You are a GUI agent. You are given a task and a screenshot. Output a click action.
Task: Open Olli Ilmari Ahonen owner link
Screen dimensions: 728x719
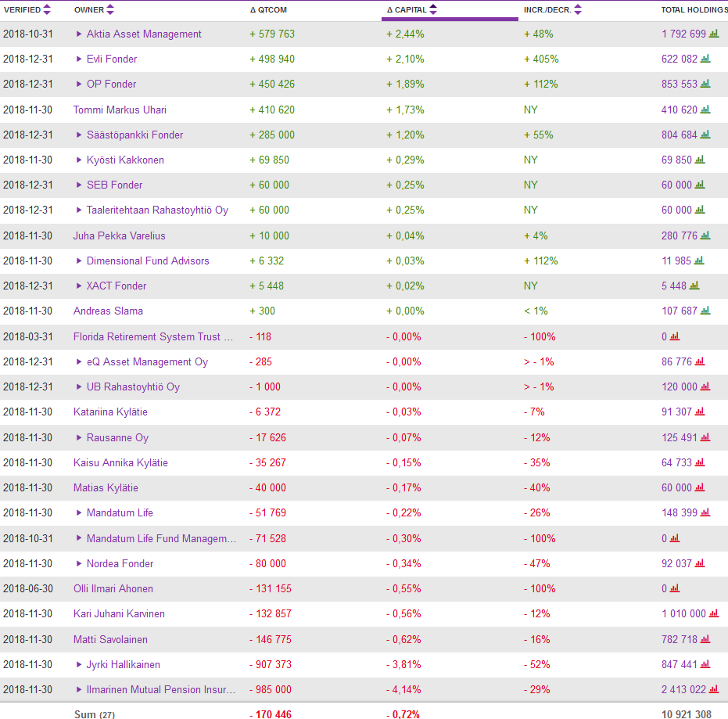113,588
